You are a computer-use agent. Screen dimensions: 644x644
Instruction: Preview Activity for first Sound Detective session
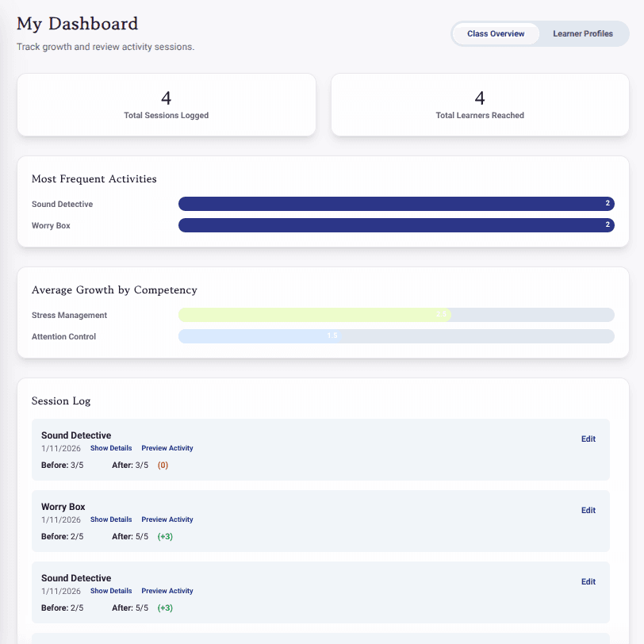pyautogui.click(x=167, y=448)
